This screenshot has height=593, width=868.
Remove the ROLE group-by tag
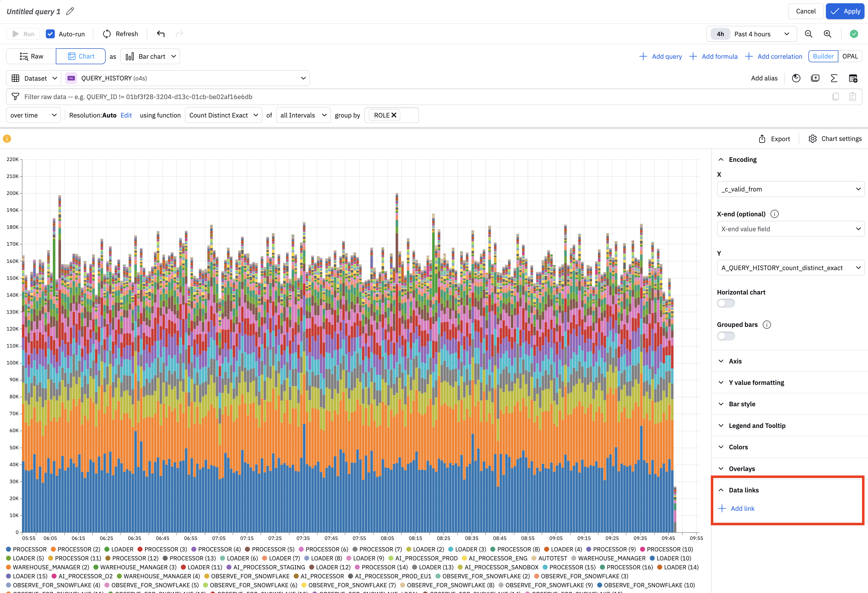(x=394, y=115)
